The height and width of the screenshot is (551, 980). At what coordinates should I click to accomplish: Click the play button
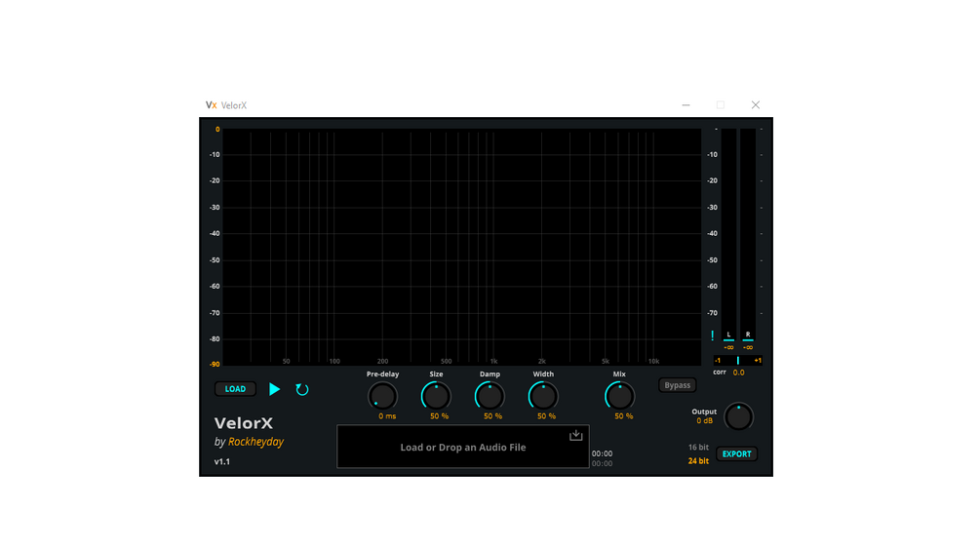pos(274,389)
